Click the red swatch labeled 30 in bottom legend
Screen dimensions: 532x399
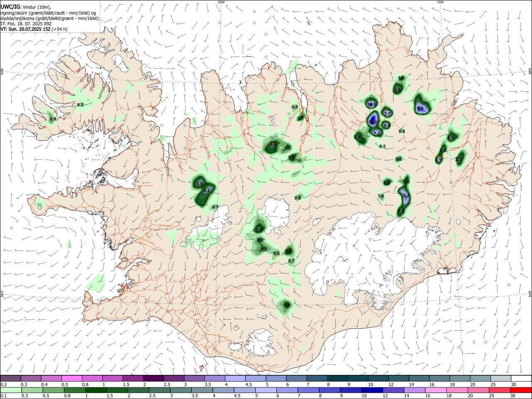coord(521,390)
